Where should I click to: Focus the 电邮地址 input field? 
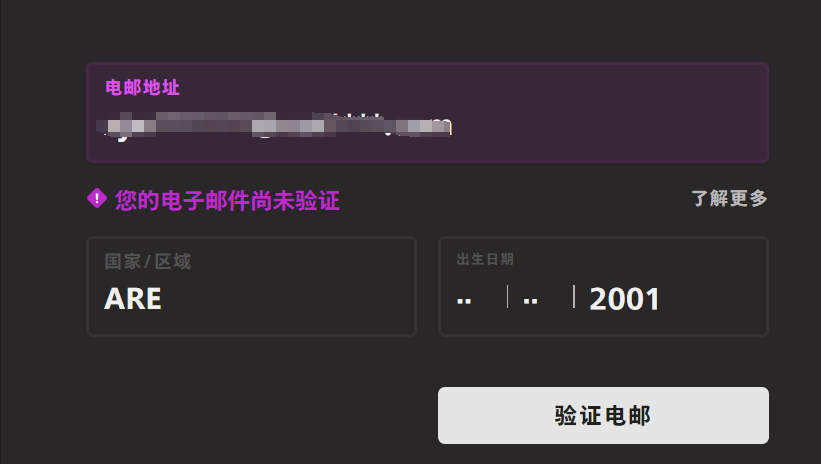click(x=427, y=113)
